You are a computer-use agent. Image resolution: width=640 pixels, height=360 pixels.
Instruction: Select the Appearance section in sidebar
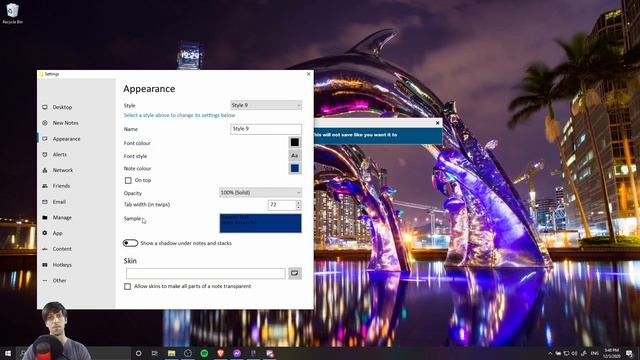(x=66, y=139)
